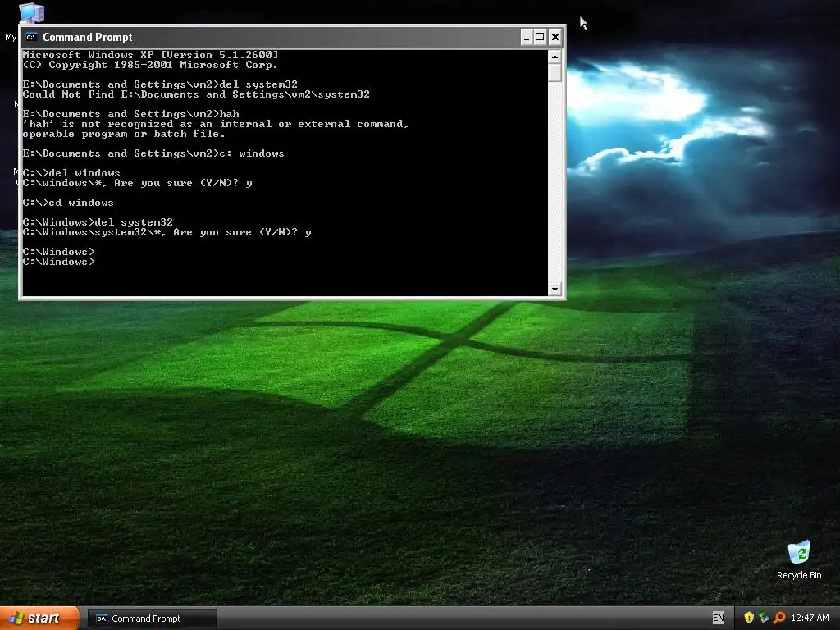Click the line ending in ">del system32" under E:\Documents
Viewport: 840px width, 630px height.
coord(160,84)
